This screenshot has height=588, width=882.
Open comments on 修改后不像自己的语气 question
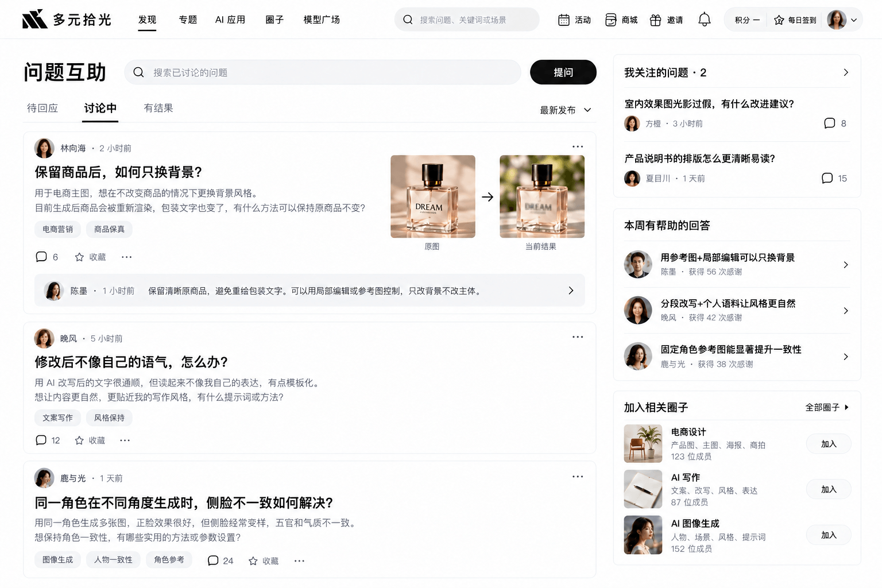click(x=41, y=440)
